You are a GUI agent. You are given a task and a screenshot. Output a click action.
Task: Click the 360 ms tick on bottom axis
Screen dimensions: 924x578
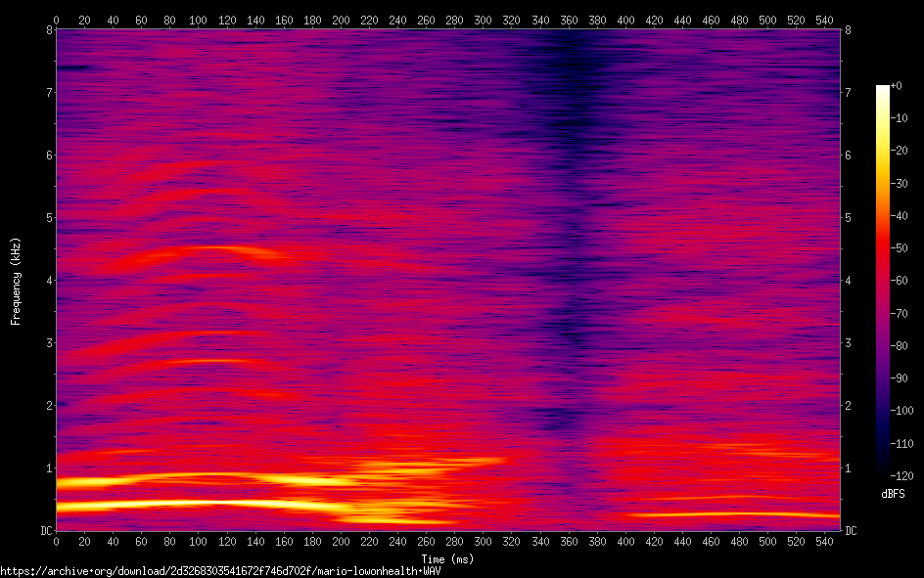point(354,541)
